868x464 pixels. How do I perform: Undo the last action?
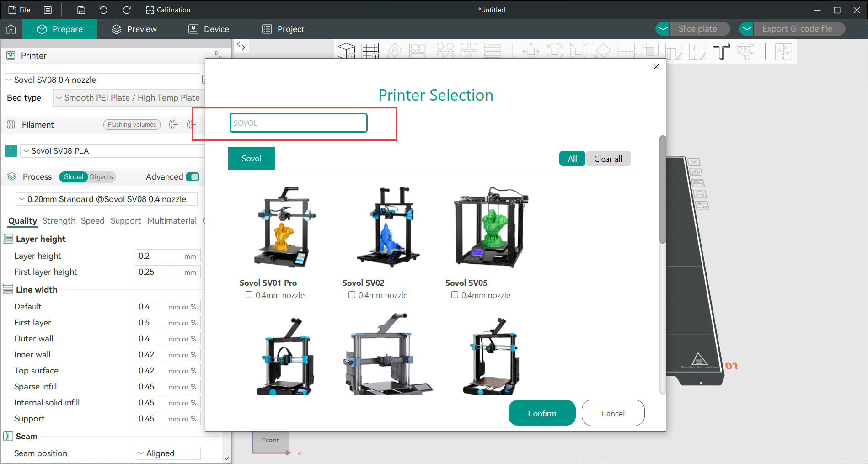[x=103, y=10]
